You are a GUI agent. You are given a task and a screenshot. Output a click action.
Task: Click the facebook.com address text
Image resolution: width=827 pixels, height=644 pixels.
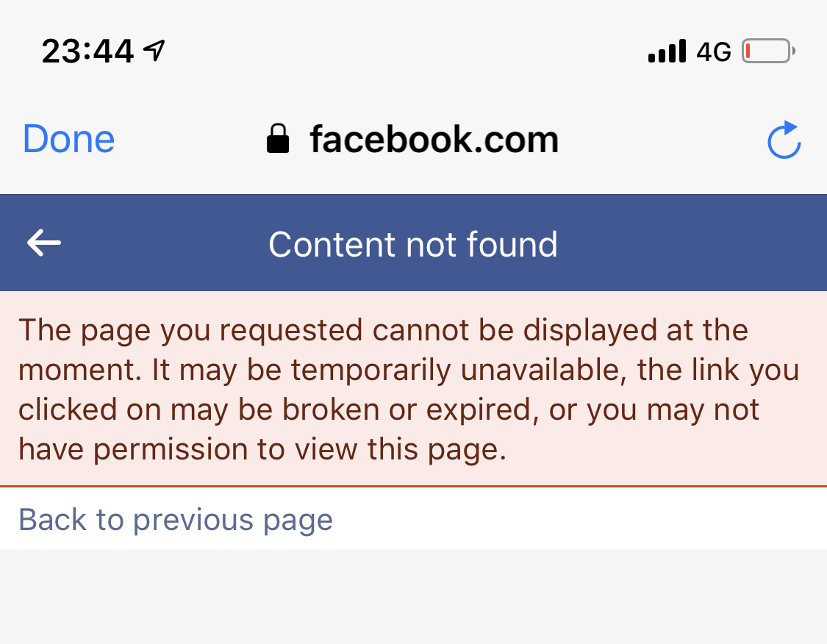[434, 139]
